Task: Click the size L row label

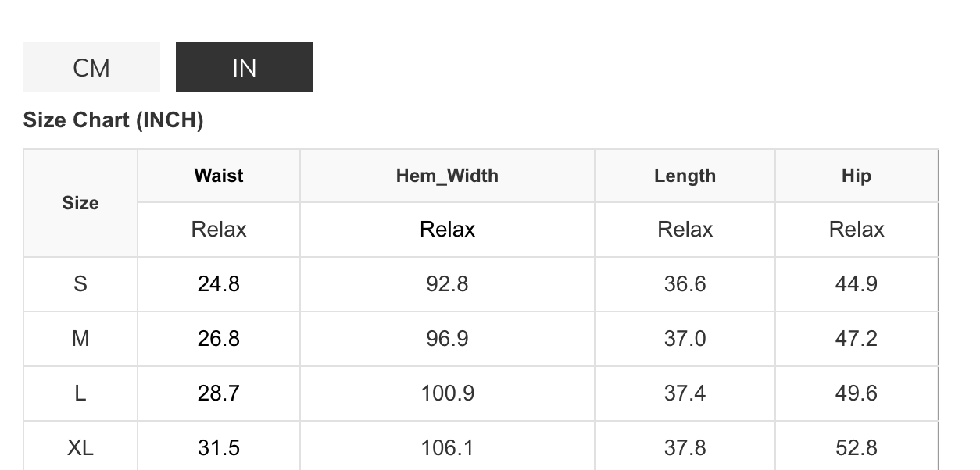Action: (80, 393)
